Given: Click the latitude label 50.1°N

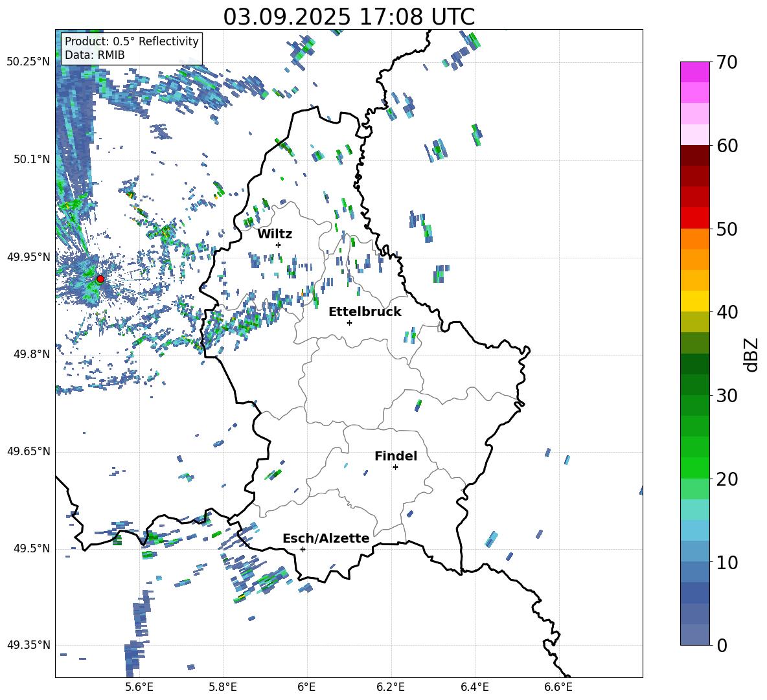Looking at the screenshot, I should (x=32, y=159).
